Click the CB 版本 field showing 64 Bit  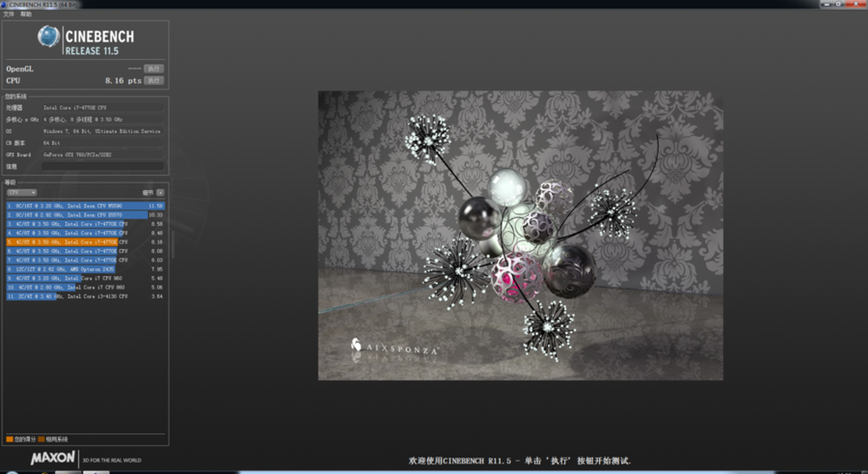(102, 143)
